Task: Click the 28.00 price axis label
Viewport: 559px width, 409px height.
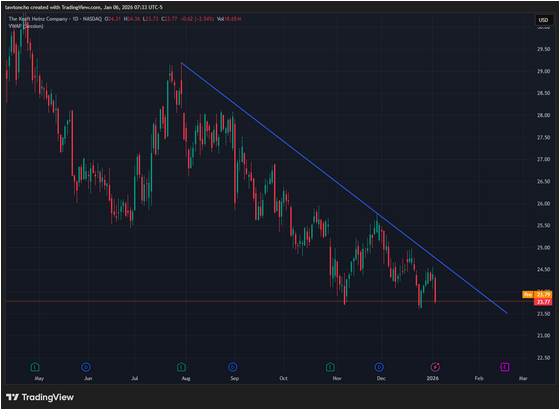Action: [x=543, y=115]
